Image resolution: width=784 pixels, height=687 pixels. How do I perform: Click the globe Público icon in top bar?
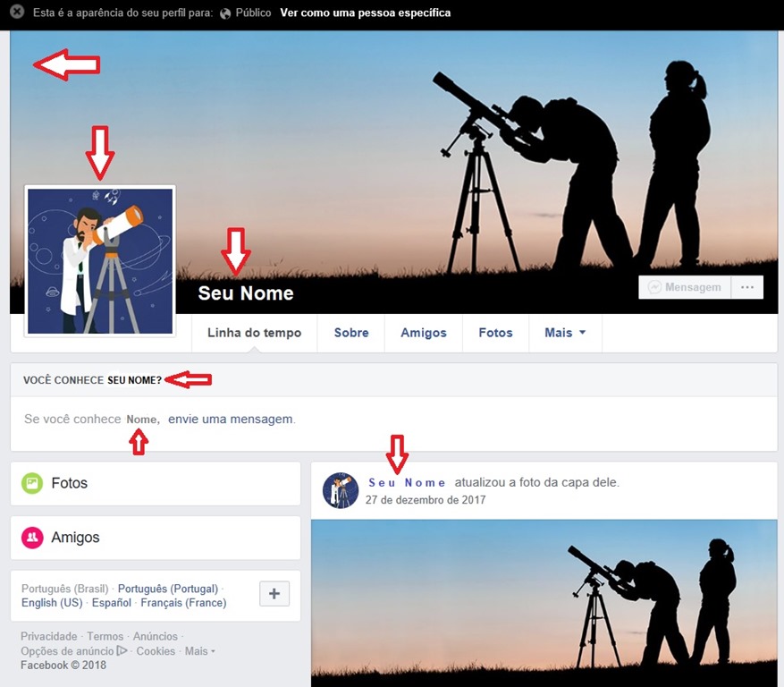225,13
